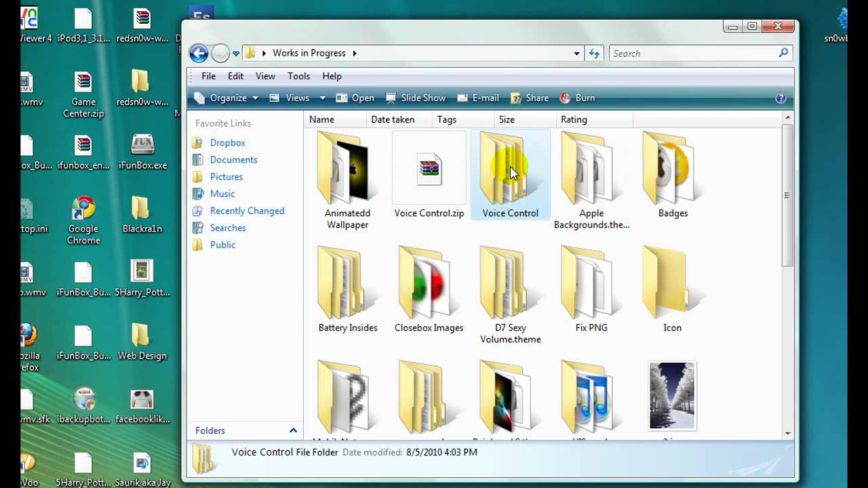Click the E-mail toolbar button
868x488 pixels.
coord(478,98)
